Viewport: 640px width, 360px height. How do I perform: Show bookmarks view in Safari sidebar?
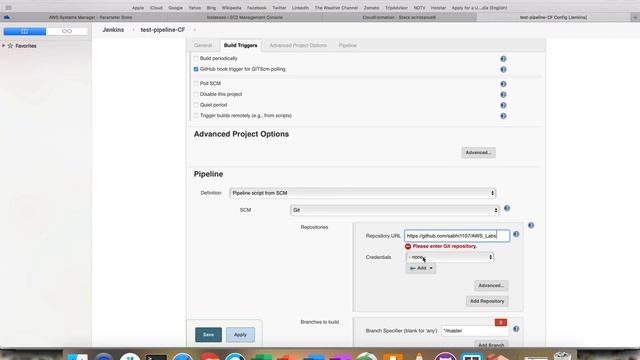tap(24, 31)
